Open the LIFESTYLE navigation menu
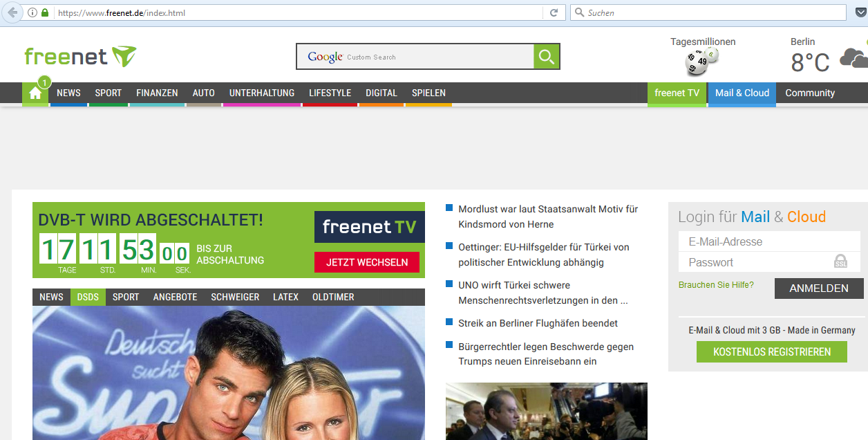 (x=330, y=93)
